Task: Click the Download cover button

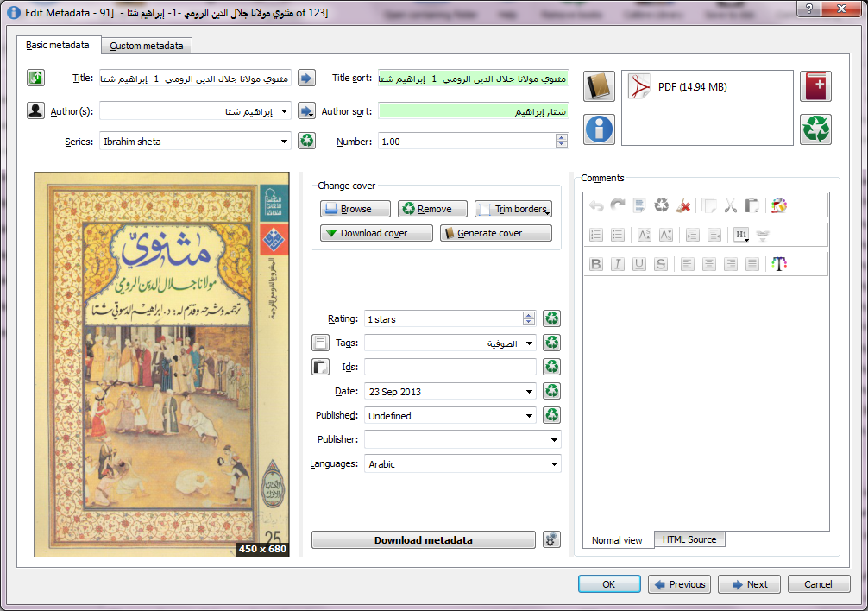Action: click(376, 233)
